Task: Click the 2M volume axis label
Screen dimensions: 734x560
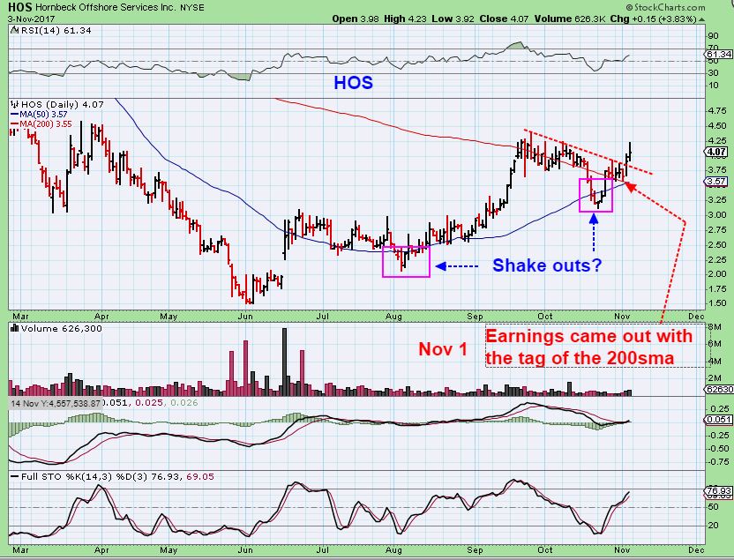Action: point(715,378)
